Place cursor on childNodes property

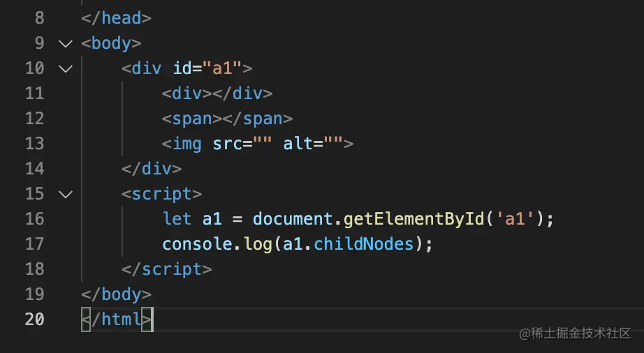pos(363,244)
